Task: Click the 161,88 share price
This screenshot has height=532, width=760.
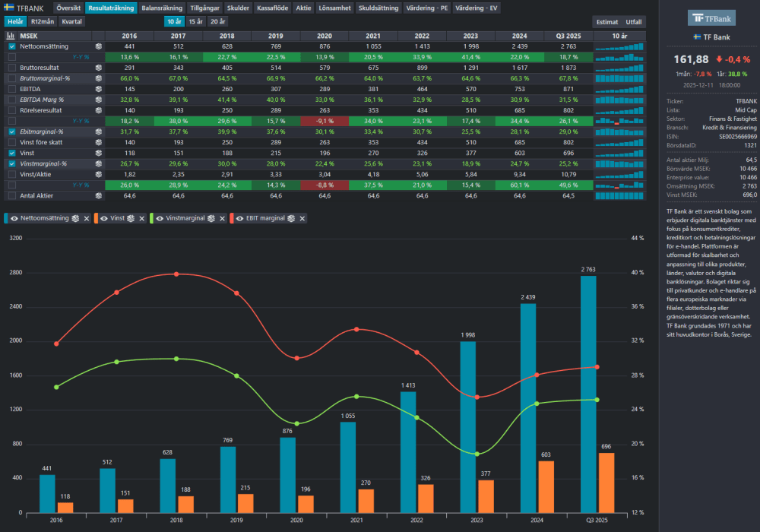Action: click(691, 59)
